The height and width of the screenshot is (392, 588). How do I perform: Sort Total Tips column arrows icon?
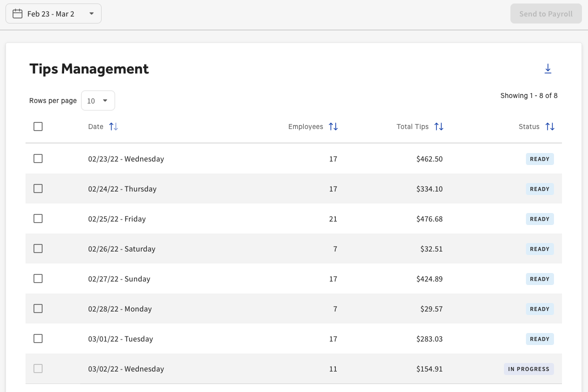(439, 127)
